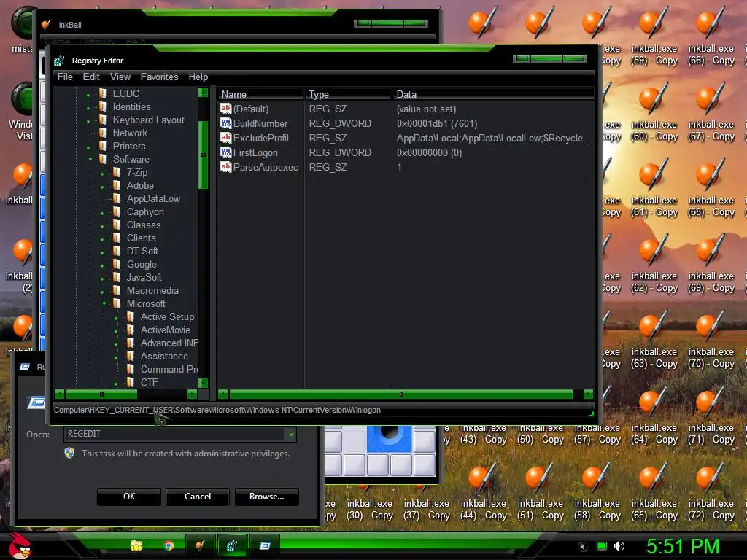Open Chrome from the taskbar
This screenshot has width=747, height=560.
169,545
